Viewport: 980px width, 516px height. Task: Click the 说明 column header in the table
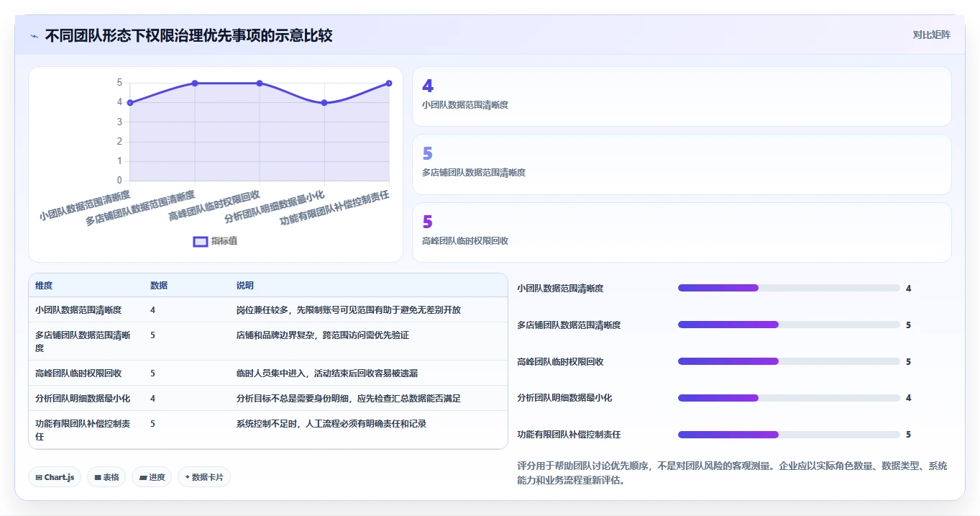tap(245, 286)
